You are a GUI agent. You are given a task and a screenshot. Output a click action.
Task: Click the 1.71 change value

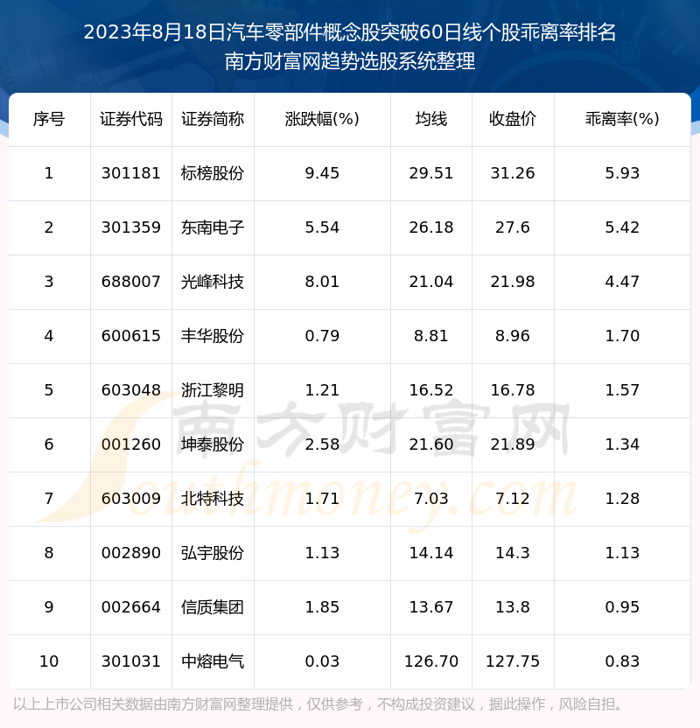(322, 499)
